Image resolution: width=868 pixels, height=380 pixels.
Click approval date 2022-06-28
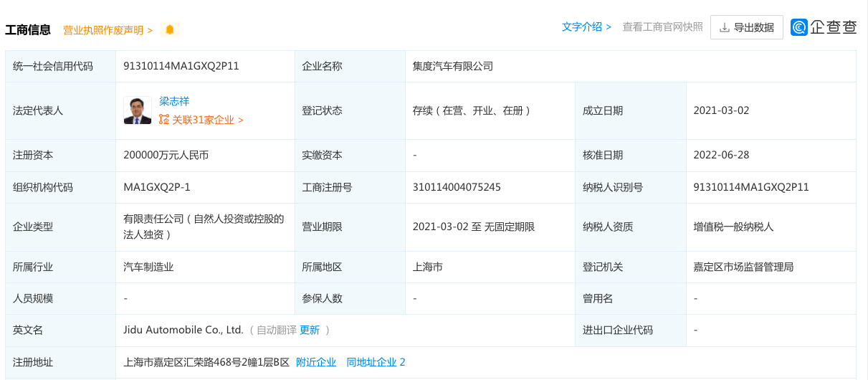[721, 155]
